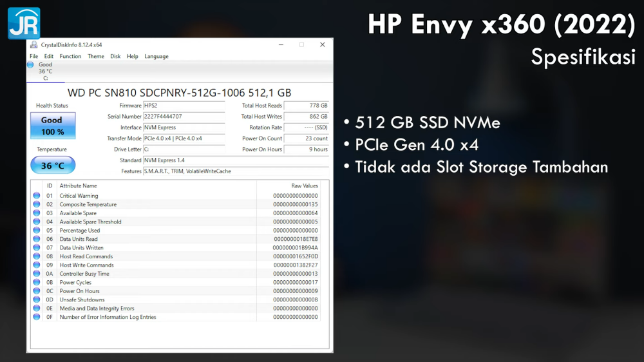Click the CrystalDiskInfo app icon in title bar
The height and width of the screenshot is (362, 644).
(33, 45)
